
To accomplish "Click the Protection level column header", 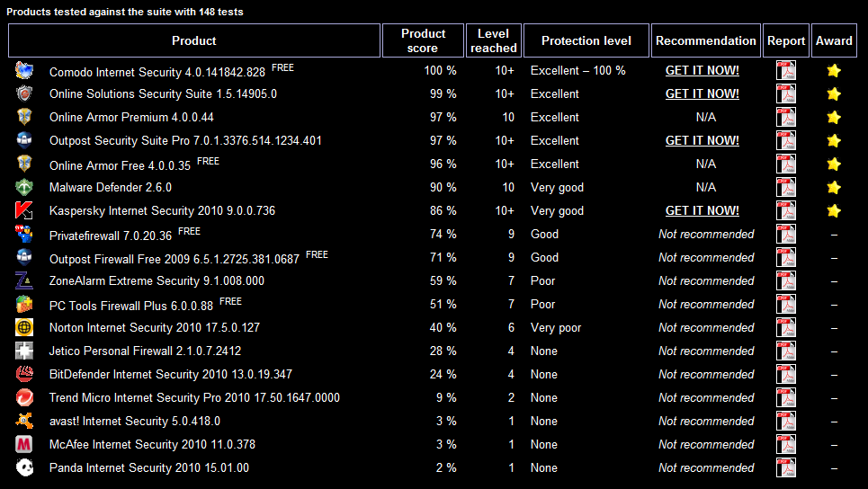I will point(586,40).
